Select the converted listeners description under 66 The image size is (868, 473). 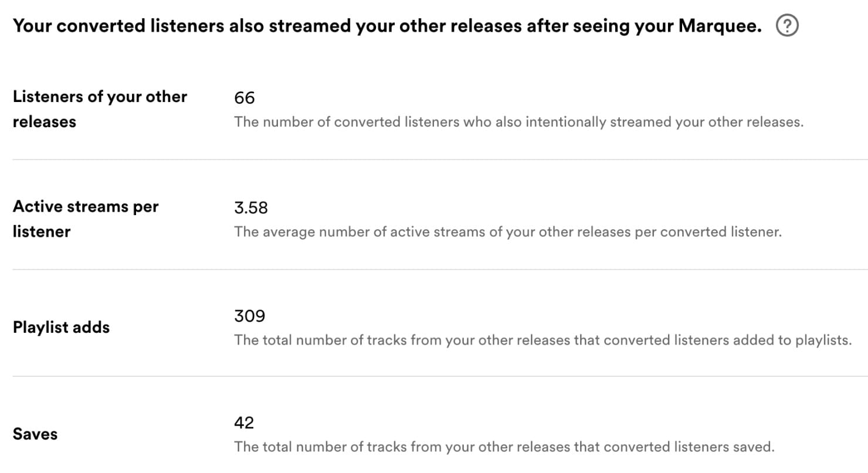pos(519,122)
